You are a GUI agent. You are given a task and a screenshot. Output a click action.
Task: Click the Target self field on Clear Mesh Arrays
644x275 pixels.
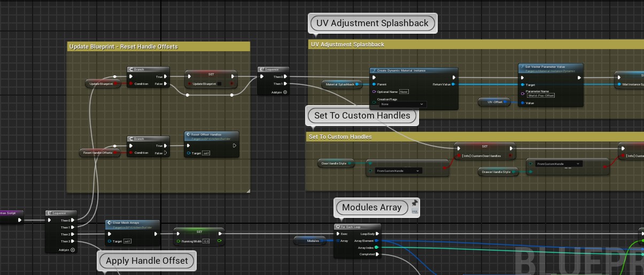coord(127,241)
